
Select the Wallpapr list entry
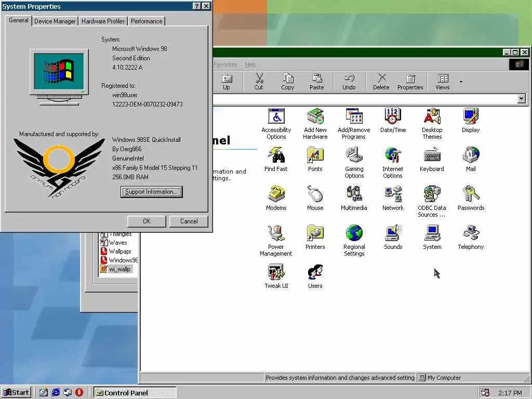pos(116,251)
